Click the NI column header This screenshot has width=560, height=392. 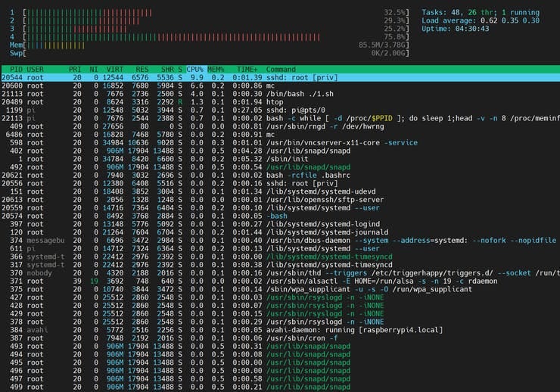(94, 70)
